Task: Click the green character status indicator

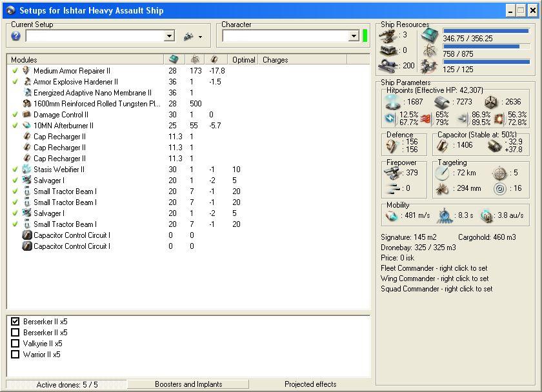Action: [x=365, y=36]
